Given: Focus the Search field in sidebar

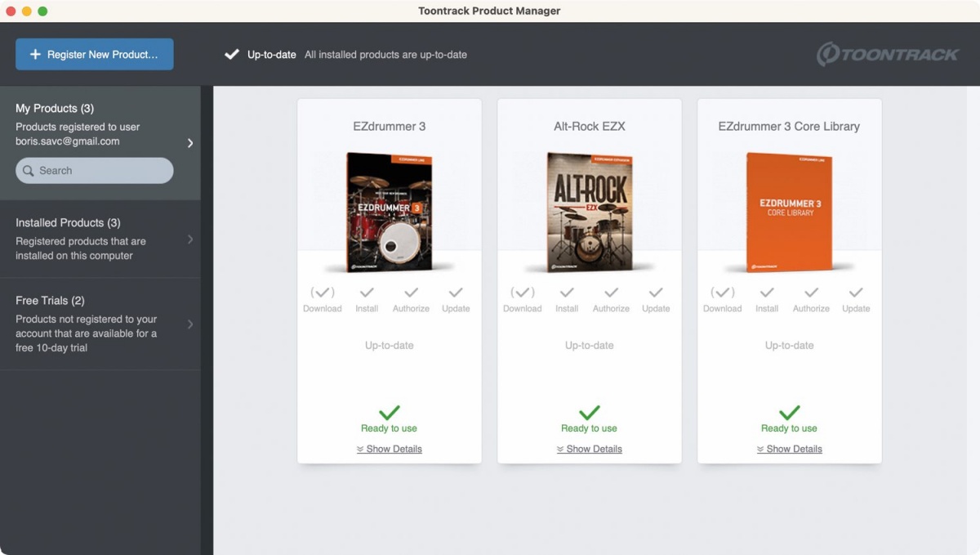Looking at the screenshot, I should click(95, 171).
